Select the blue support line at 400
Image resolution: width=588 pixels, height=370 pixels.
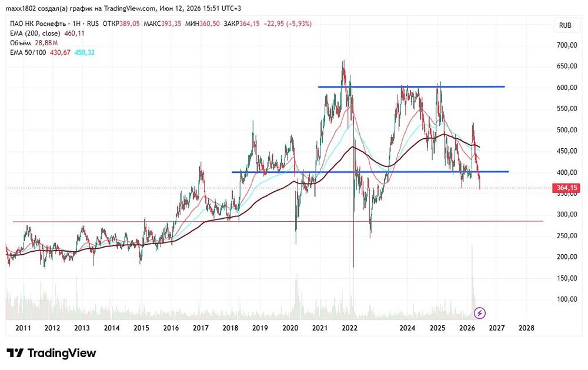pos(370,172)
